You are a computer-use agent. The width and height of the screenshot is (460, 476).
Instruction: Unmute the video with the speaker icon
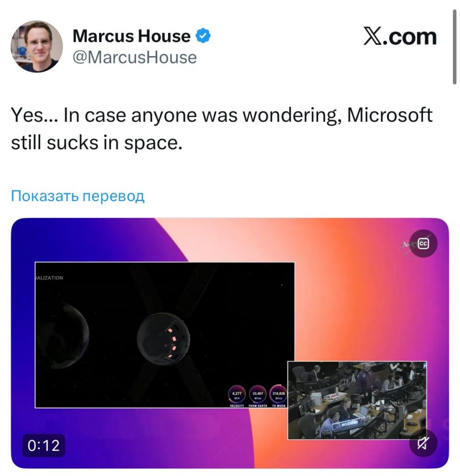click(x=423, y=443)
